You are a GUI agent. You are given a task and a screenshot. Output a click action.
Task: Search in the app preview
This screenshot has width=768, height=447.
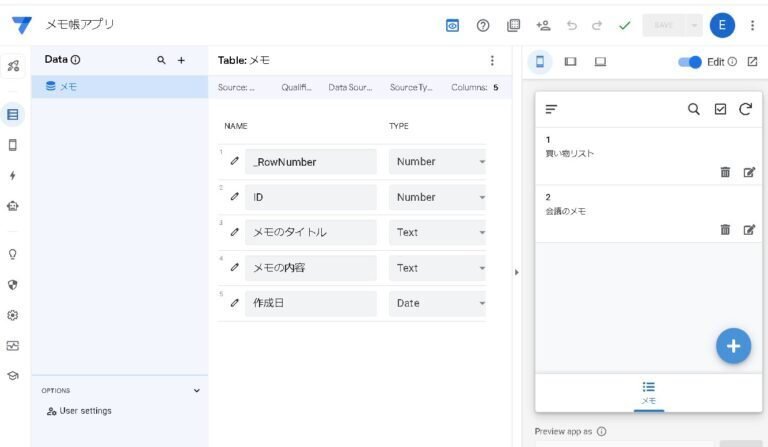click(694, 109)
